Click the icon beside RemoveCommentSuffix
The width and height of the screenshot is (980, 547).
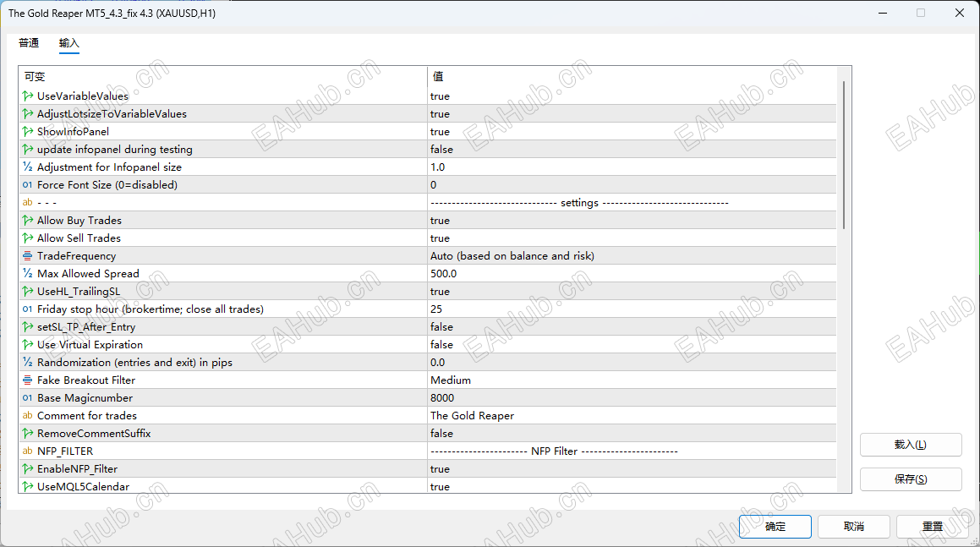coord(28,433)
